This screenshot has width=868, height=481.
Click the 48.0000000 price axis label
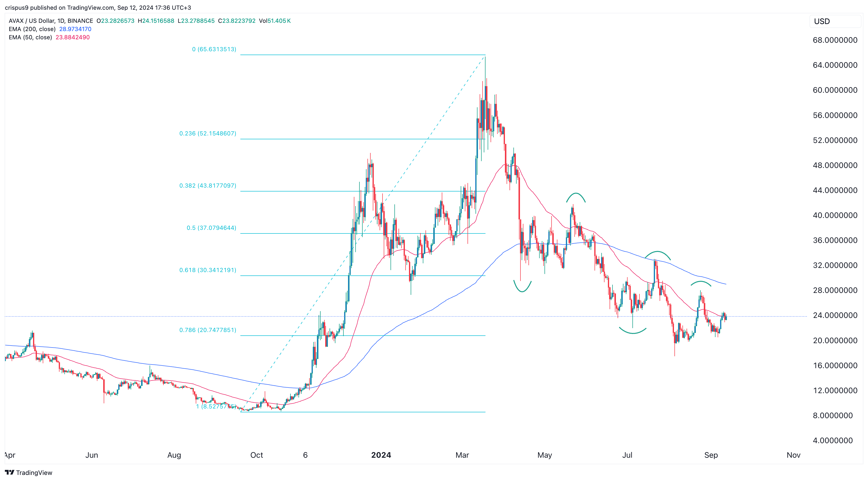tap(835, 165)
